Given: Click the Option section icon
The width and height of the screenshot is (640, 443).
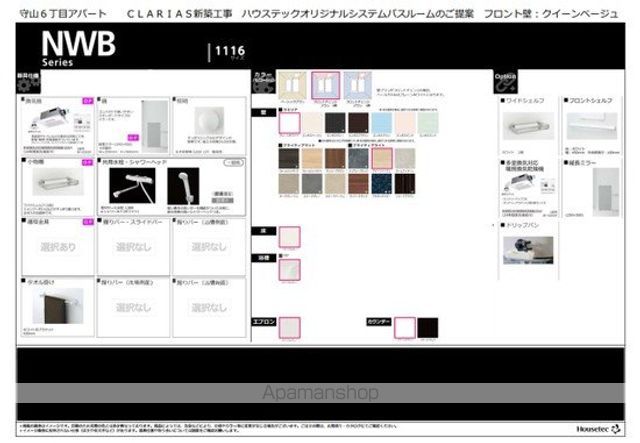Looking at the screenshot, I should pyautogui.click(x=505, y=82).
